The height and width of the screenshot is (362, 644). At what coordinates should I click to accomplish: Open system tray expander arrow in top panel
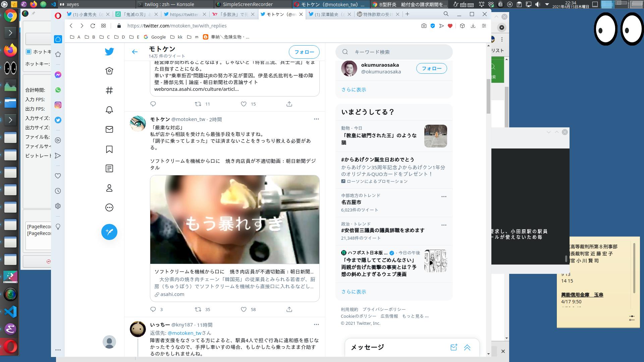[x=547, y=4]
